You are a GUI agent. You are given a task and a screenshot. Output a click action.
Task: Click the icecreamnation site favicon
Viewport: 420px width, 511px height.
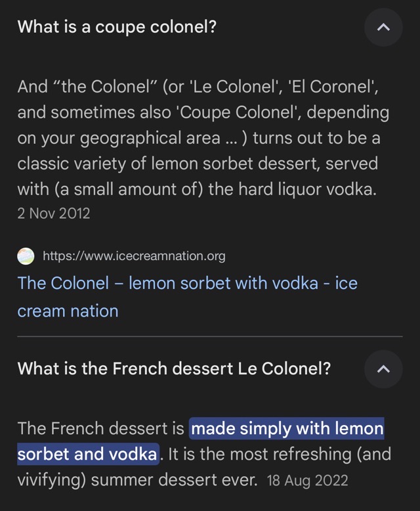(x=26, y=255)
